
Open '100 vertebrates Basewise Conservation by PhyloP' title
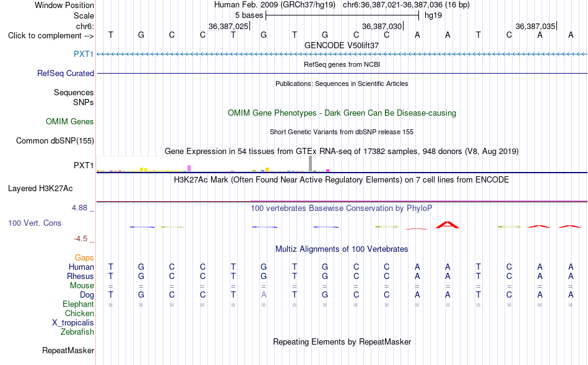click(342, 208)
